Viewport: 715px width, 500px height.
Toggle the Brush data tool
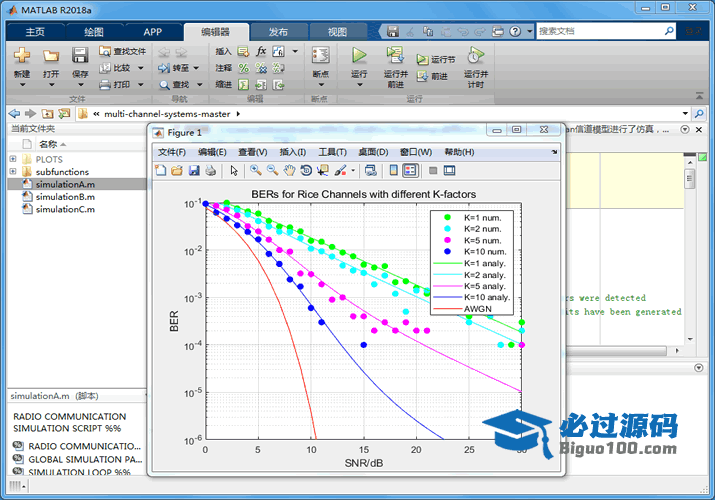[340, 170]
